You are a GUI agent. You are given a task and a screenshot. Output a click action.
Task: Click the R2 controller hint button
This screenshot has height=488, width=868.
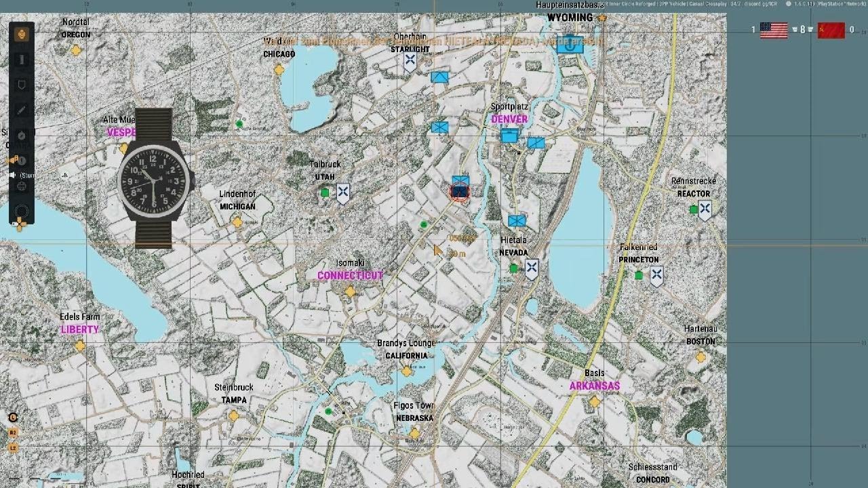click(13, 432)
